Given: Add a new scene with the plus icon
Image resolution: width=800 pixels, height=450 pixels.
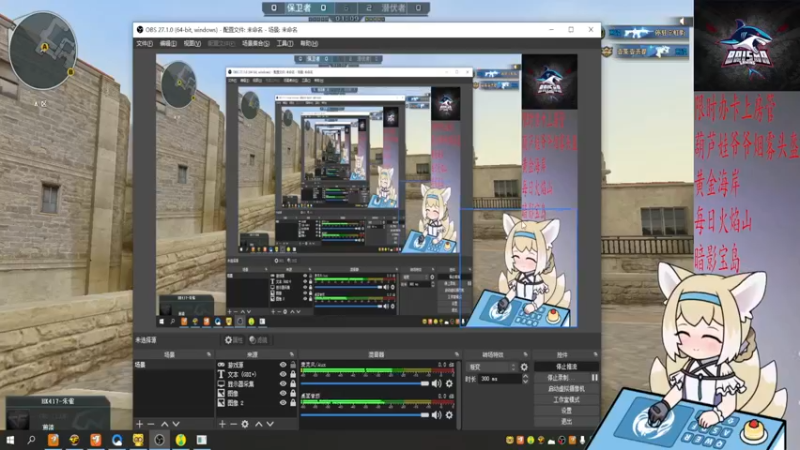Looking at the screenshot, I should tap(139, 424).
